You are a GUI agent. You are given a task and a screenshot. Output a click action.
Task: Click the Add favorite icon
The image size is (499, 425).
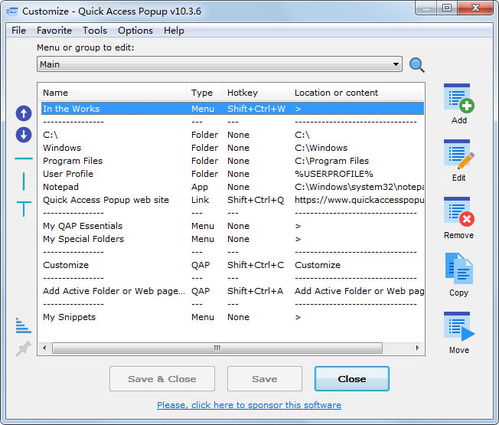click(x=459, y=98)
